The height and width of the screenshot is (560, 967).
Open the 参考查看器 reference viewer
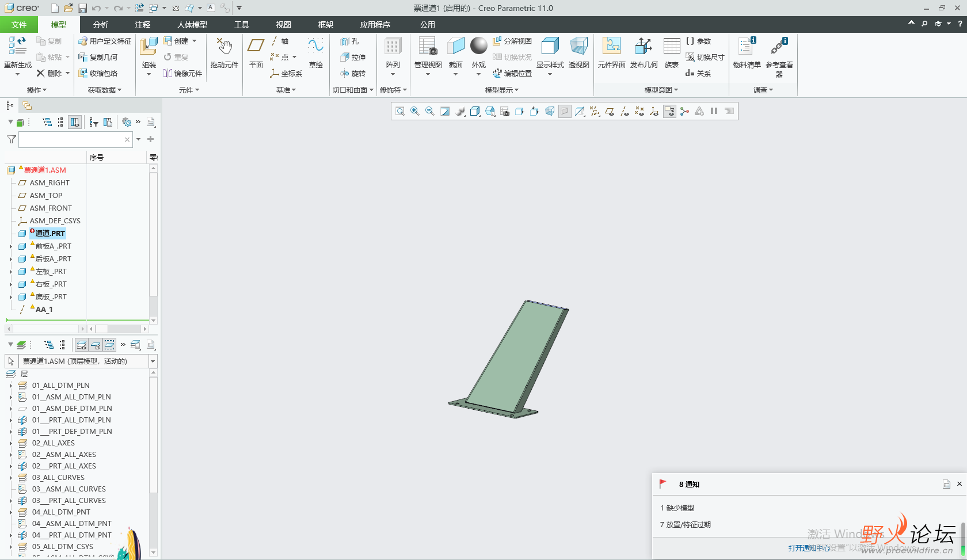779,57
